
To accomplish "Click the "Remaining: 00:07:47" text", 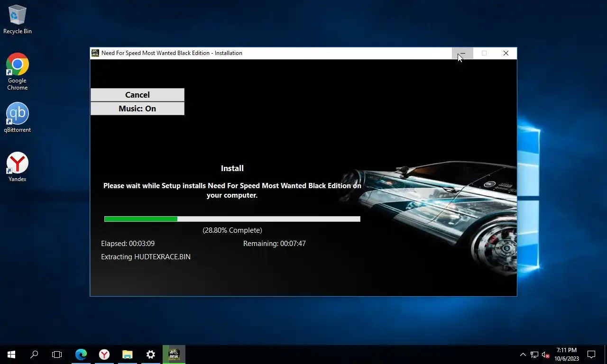I will coord(275,244).
